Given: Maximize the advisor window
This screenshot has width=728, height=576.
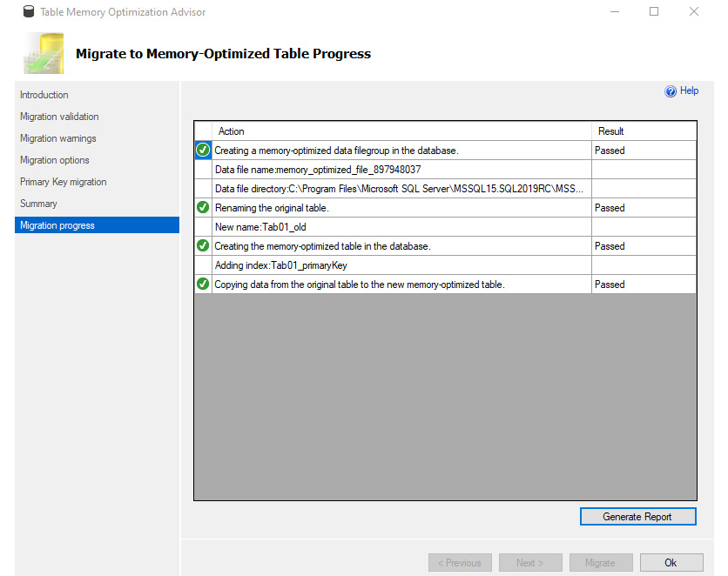Looking at the screenshot, I should coord(654,11).
